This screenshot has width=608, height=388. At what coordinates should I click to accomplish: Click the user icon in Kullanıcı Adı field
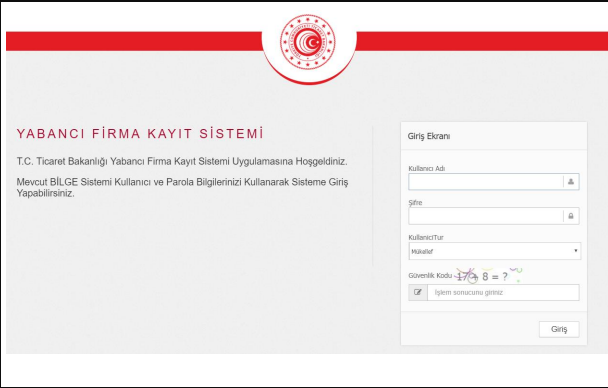pos(571,181)
